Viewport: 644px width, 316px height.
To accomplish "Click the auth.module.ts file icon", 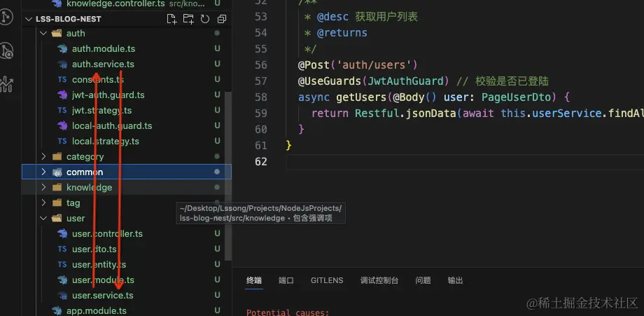I will pos(62,49).
